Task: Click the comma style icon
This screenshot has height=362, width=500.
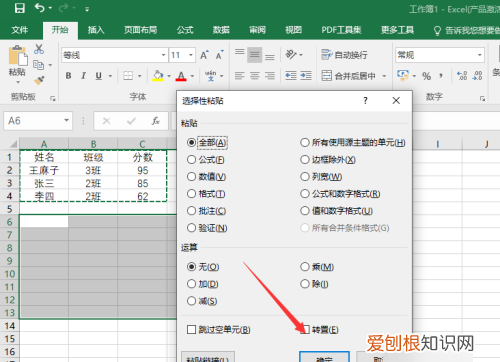Action: pyautogui.click(x=441, y=76)
